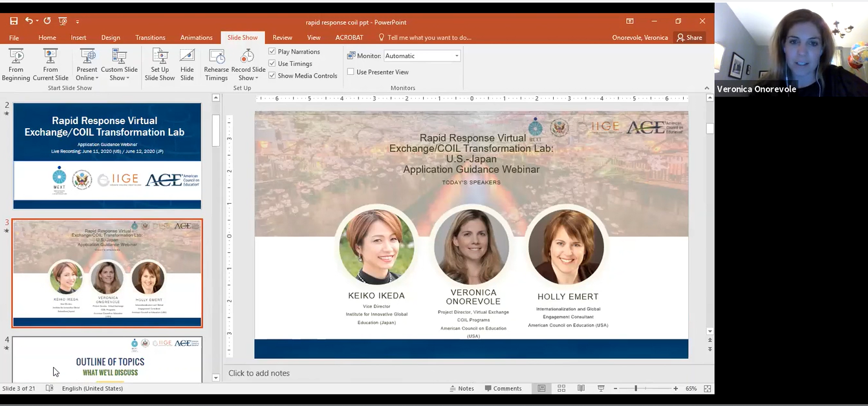
Task: Start Slide Show from status bar icon
Action: tap(601, 389)
